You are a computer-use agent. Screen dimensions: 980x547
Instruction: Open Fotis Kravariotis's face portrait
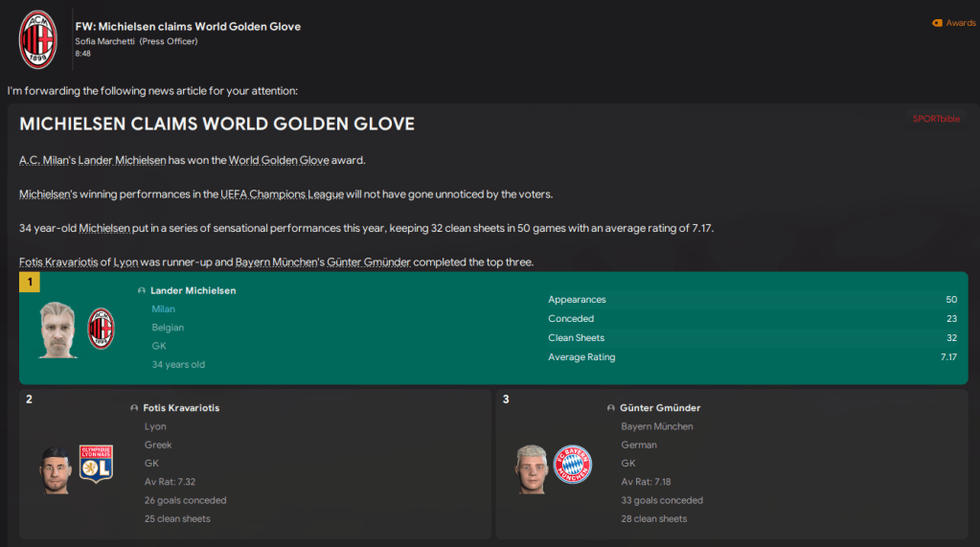point(54,469)
